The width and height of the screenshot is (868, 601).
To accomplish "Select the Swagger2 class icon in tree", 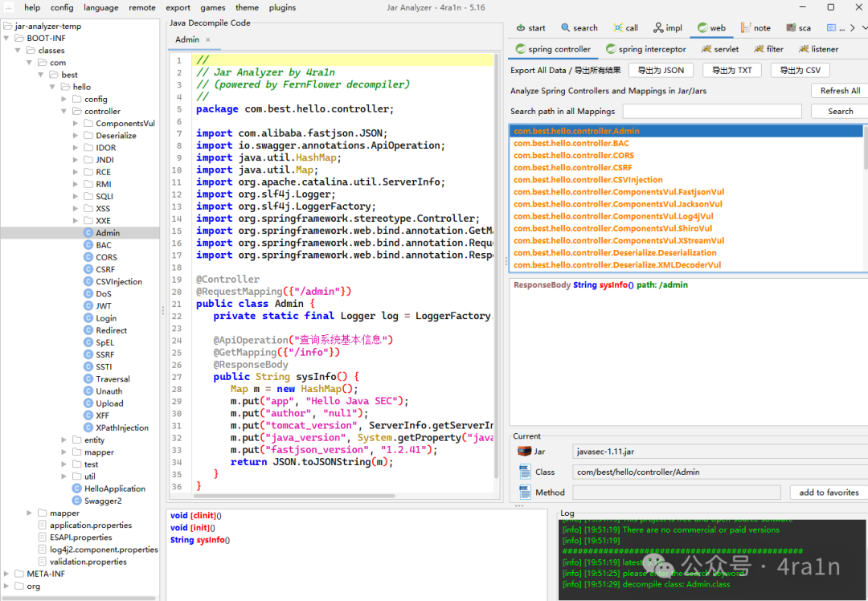I will tap(77, 501).
